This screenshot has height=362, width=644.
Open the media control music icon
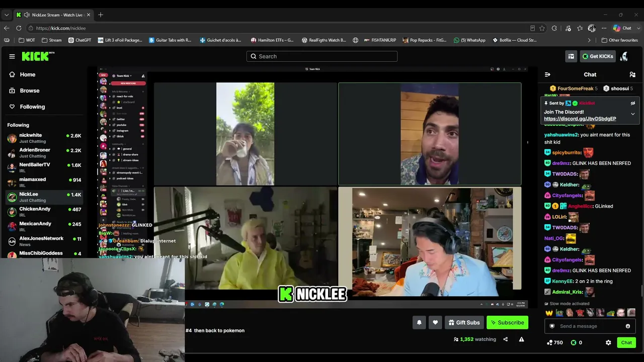568,28
